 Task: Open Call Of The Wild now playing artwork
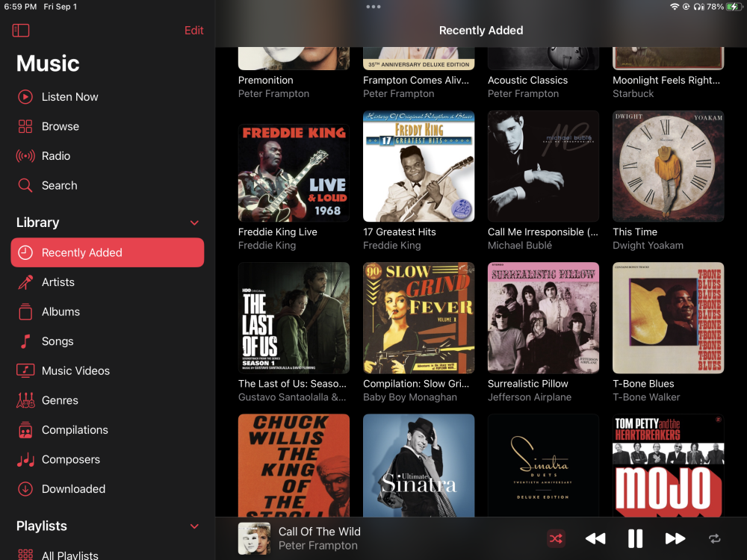click(254, 538)
